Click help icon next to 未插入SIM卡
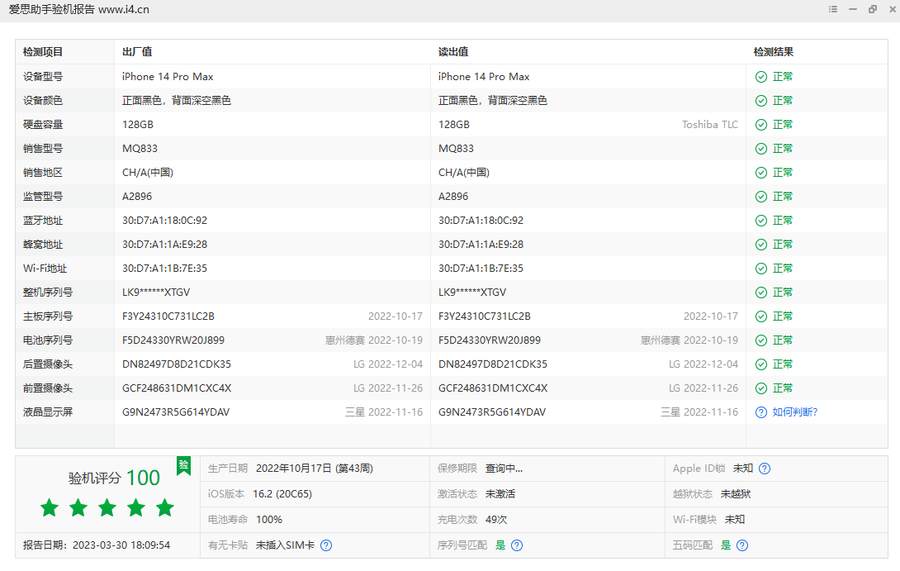 coord(326,545)
